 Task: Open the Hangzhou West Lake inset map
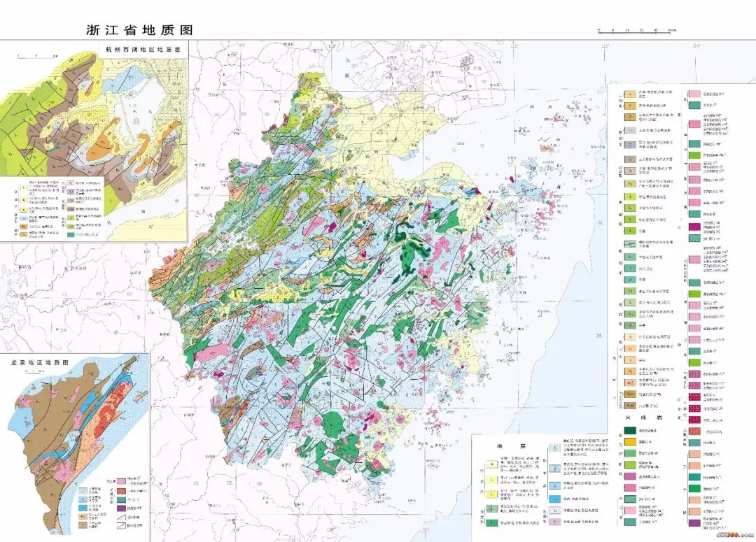94,141
